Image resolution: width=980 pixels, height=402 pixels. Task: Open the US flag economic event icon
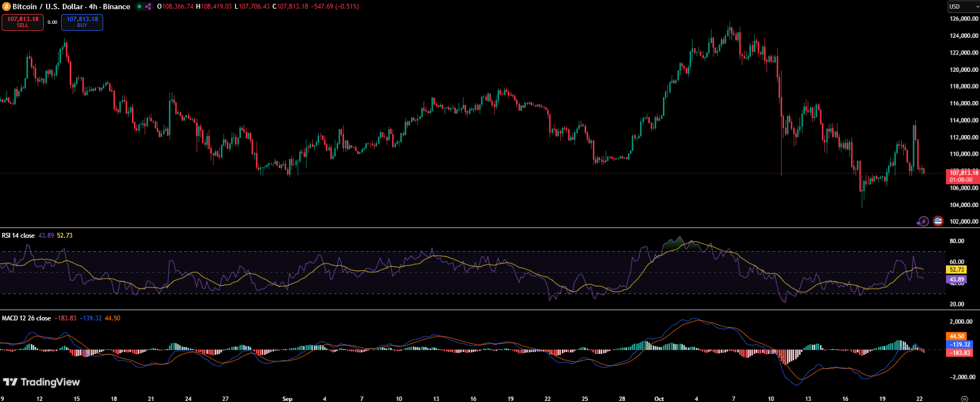click(x=938, y=221)
